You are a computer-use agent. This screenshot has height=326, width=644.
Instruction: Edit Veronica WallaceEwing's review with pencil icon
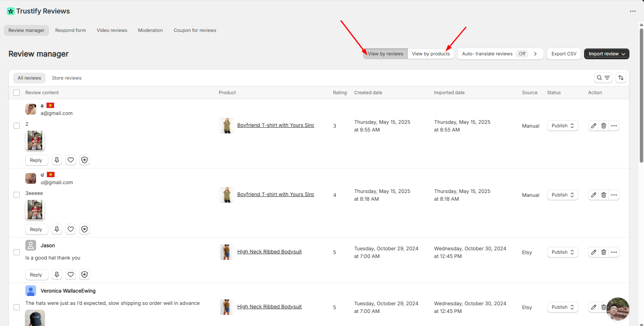593,307
